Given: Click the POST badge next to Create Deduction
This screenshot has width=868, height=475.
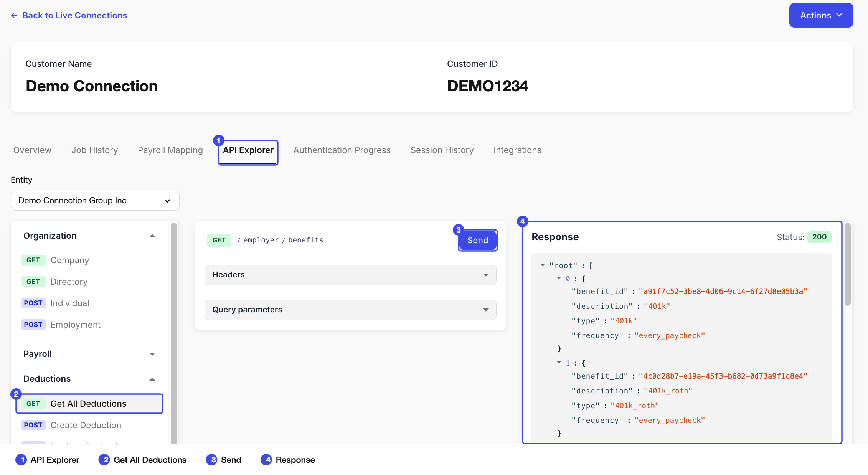Looking at the screenshot, I should click(33, 425).
